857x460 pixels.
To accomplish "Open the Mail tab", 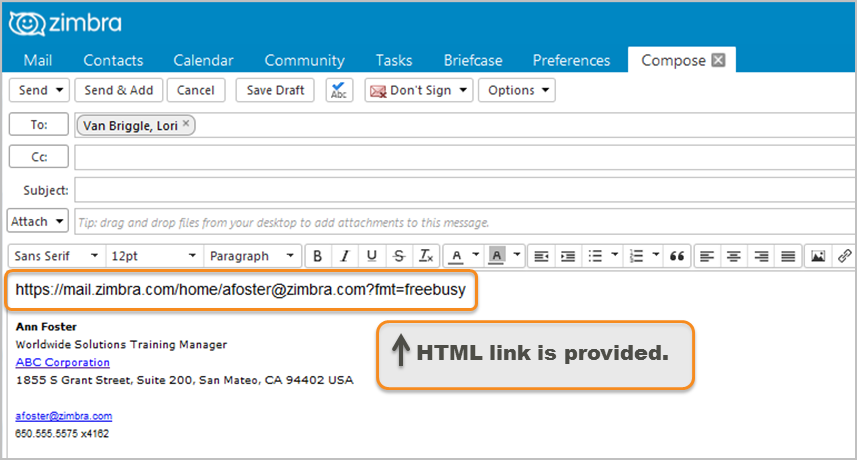I will [x=38, y=60].
